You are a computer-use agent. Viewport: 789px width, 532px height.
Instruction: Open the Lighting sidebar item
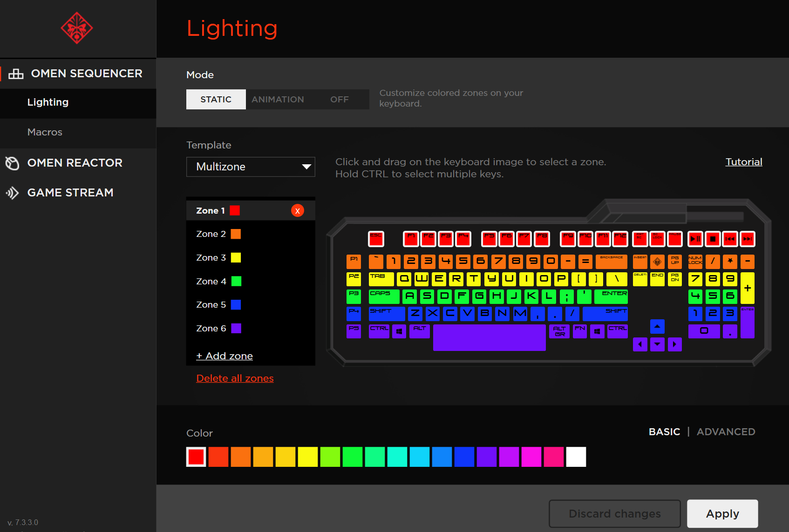[78, 103]
